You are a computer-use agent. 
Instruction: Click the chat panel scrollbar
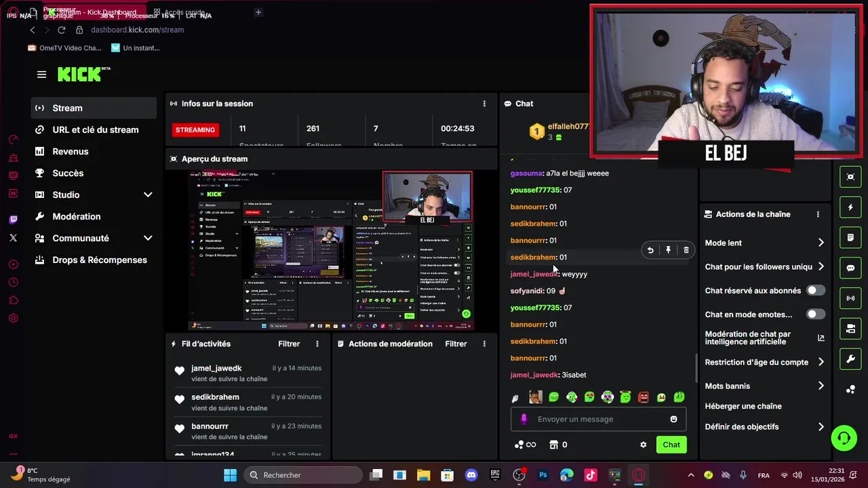point(696,368)
